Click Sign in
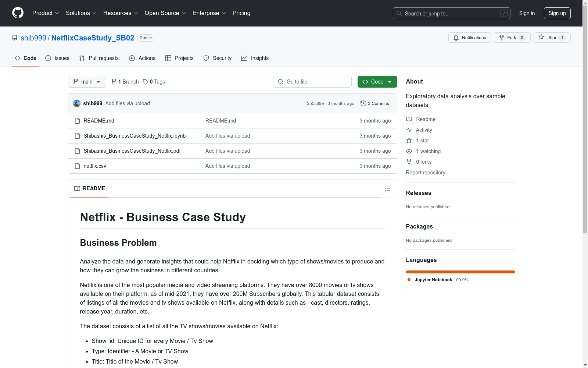The height and width of the screenshot is (368, 588). click(527, 13)
